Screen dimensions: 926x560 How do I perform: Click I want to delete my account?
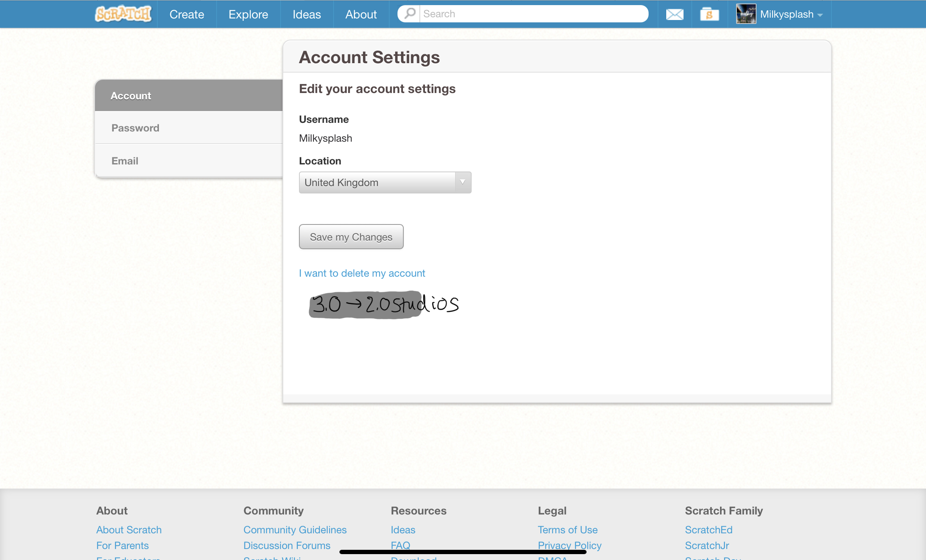click(x=362, y=273)
